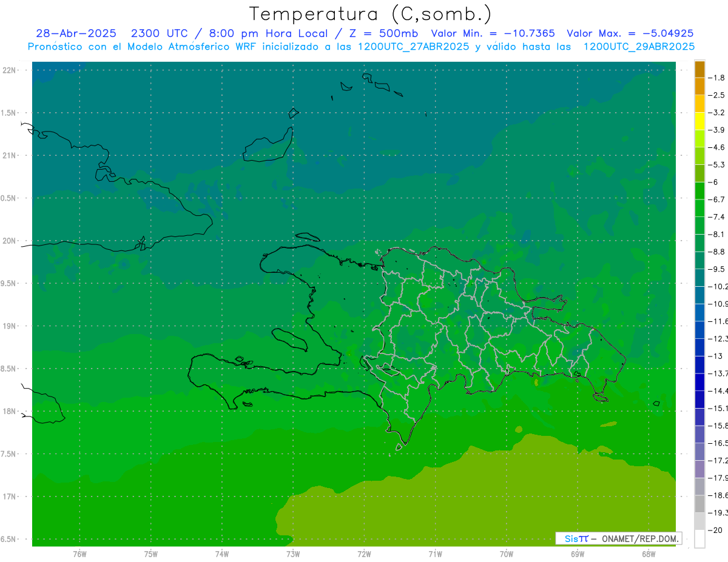This screenshot has width=728, height=562.
Task: Click the '72W' longitude axis label
Action: click(365, 554)
